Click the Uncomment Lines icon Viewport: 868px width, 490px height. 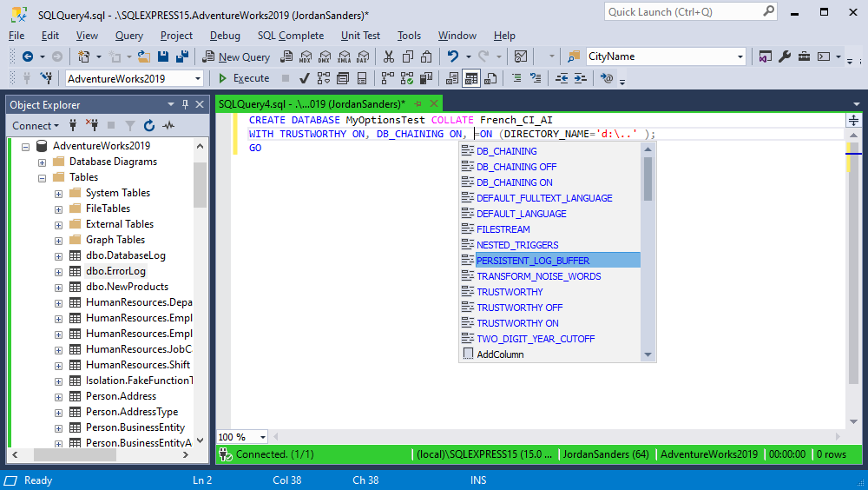point(536,78)
